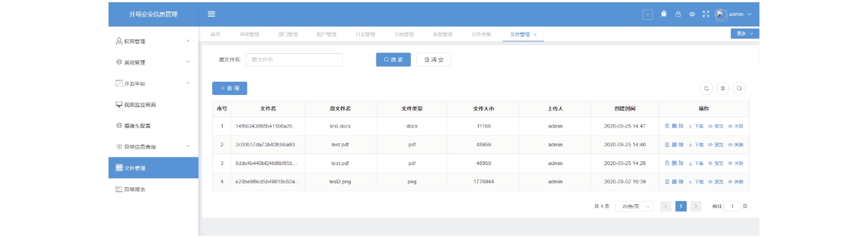Click the 1776944 file size cell
The width and height of the screenshot is (868, 238).
click(x=483, y=182)
